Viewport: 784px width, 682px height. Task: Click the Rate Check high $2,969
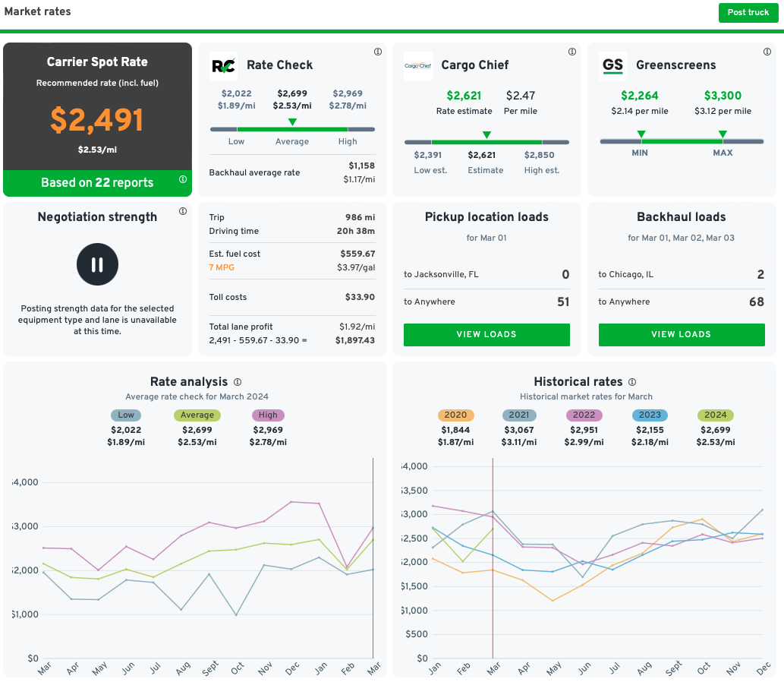click(348, 93)
